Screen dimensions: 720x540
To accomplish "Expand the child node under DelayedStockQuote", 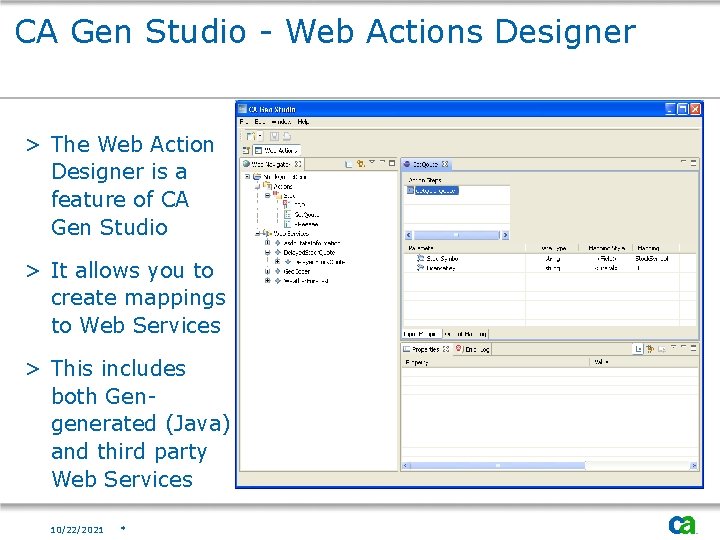I will (x=277, y=262).
